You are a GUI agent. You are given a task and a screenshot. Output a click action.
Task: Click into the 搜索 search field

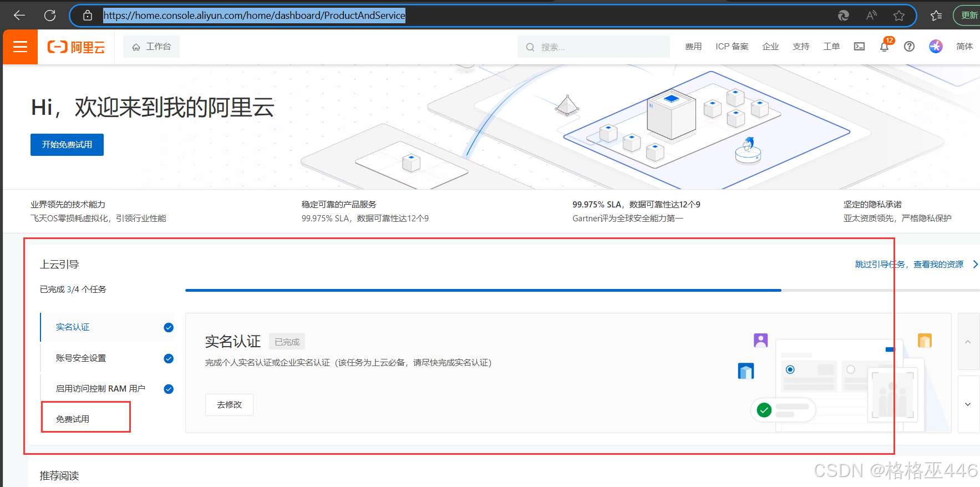pos(593,47)
